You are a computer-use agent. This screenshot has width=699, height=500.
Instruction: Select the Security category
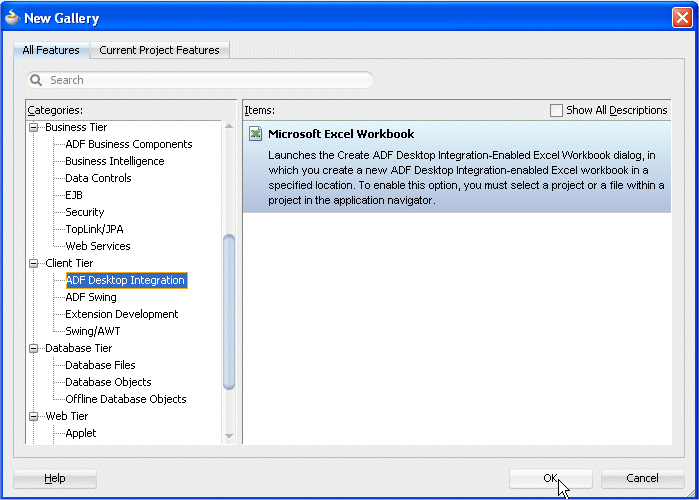[84, 212]
